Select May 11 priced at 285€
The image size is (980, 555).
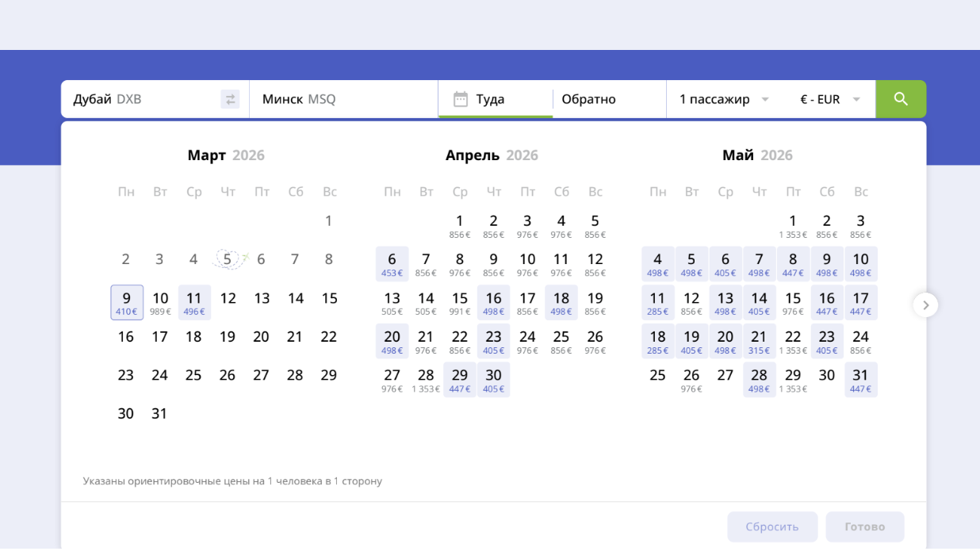click(657, 302)
